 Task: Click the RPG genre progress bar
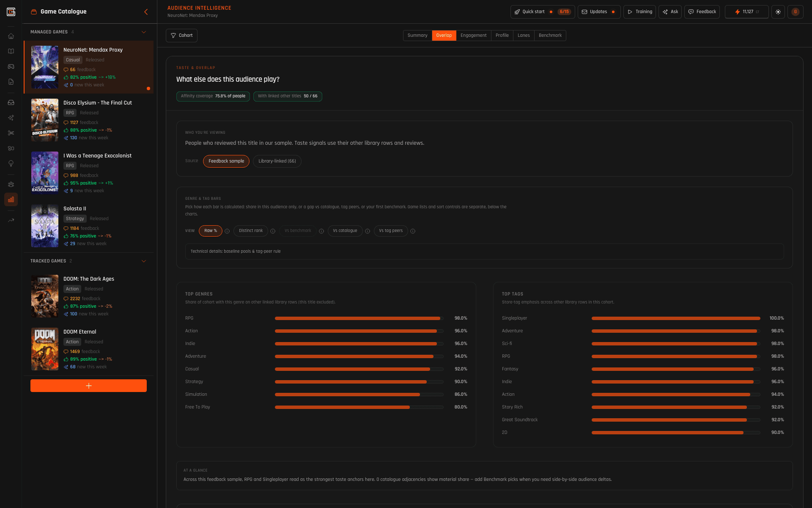click(359, 318)
